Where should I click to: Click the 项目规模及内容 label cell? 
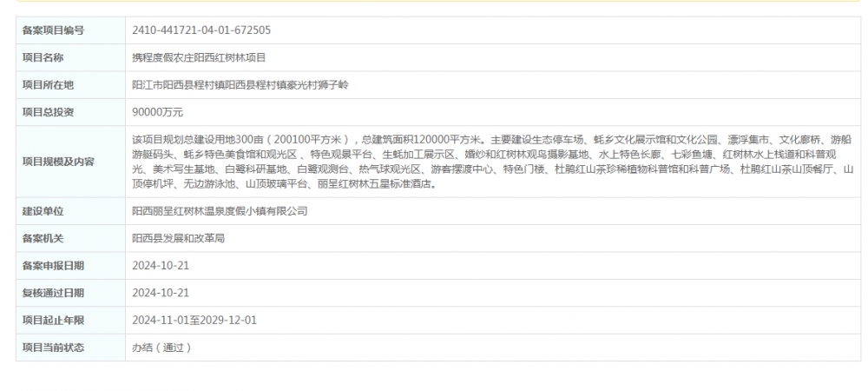[x=71, y=162]
